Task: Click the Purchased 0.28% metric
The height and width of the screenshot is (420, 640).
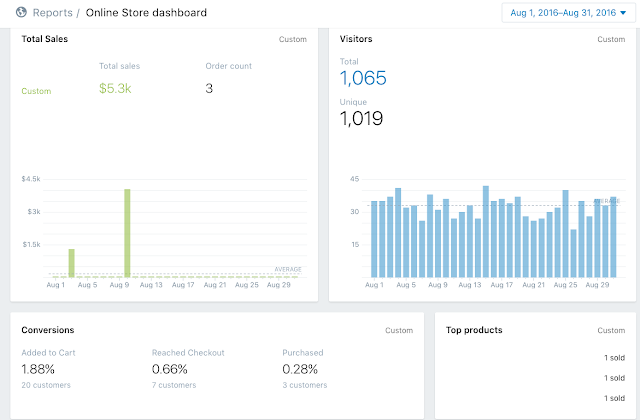Action: [x=300, y=369]
